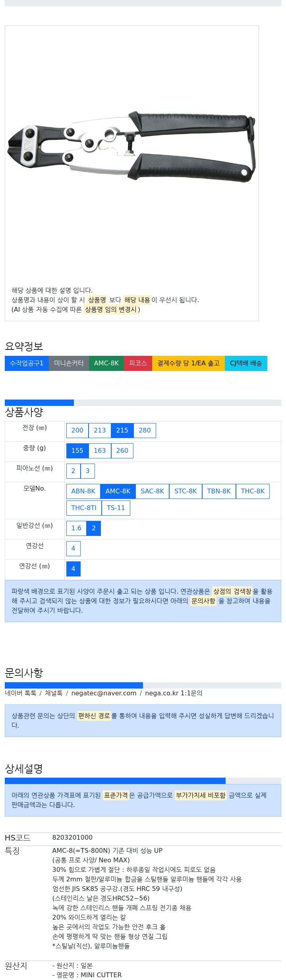Click the 네이버 톡톡 inquiry link
The width and height of the screenshot is (286, 980).
coord(21,693)
